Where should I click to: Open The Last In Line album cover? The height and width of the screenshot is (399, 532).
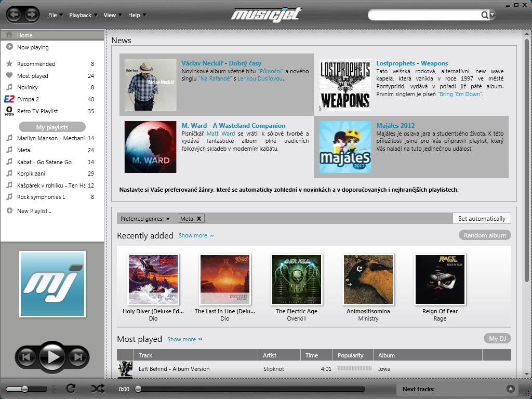[225, 280]
